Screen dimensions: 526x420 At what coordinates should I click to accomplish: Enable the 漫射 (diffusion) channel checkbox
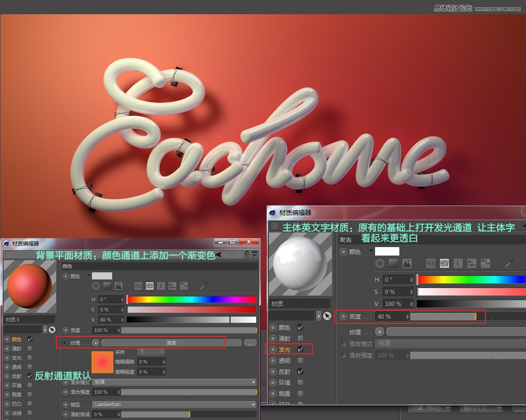click(x=300, y=338)
